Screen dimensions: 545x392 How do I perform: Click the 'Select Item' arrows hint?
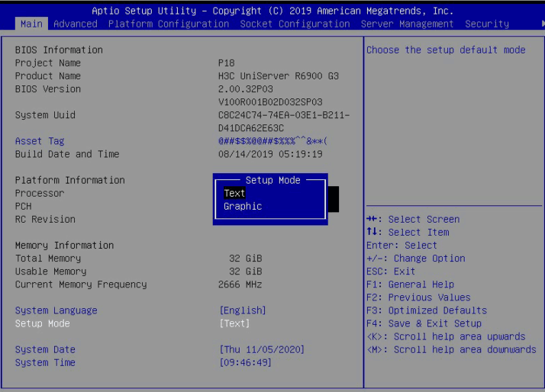pos(408,233)
